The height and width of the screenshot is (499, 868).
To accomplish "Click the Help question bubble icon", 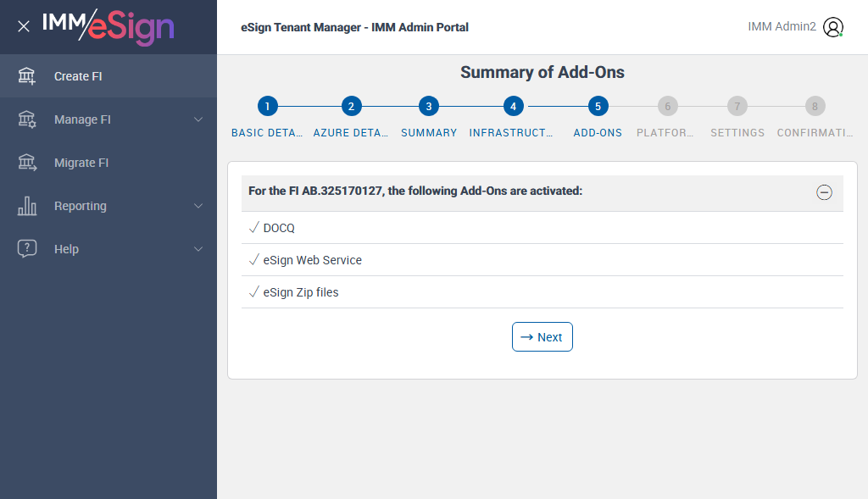I will (27, 249).
